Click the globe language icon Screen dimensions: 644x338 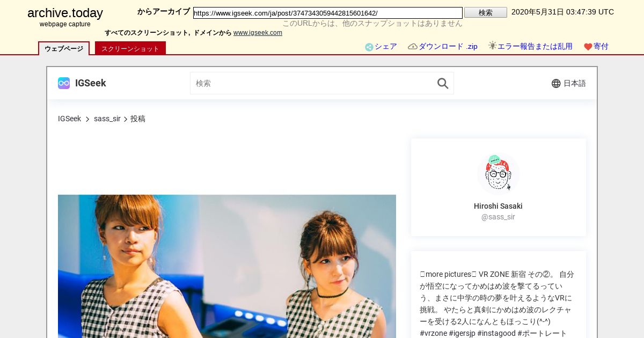point(556,83)
